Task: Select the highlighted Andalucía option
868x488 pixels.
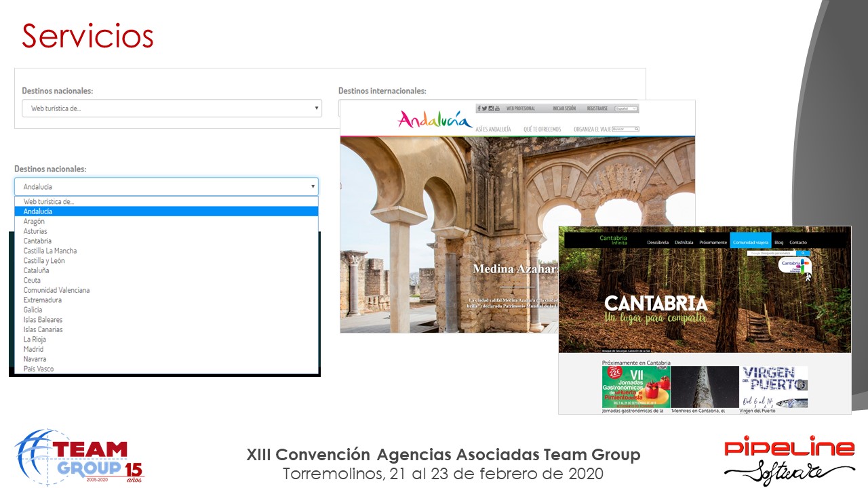Action: pos(166,211)
